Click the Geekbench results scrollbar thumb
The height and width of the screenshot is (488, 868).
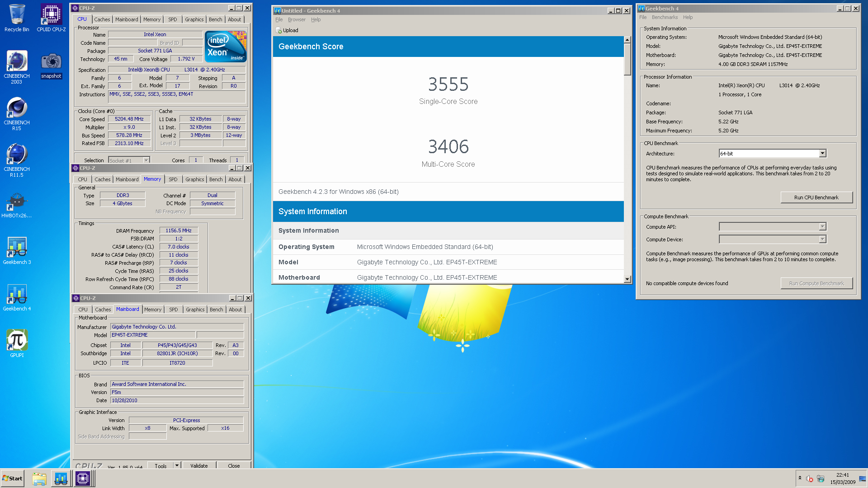pos(627,59)
